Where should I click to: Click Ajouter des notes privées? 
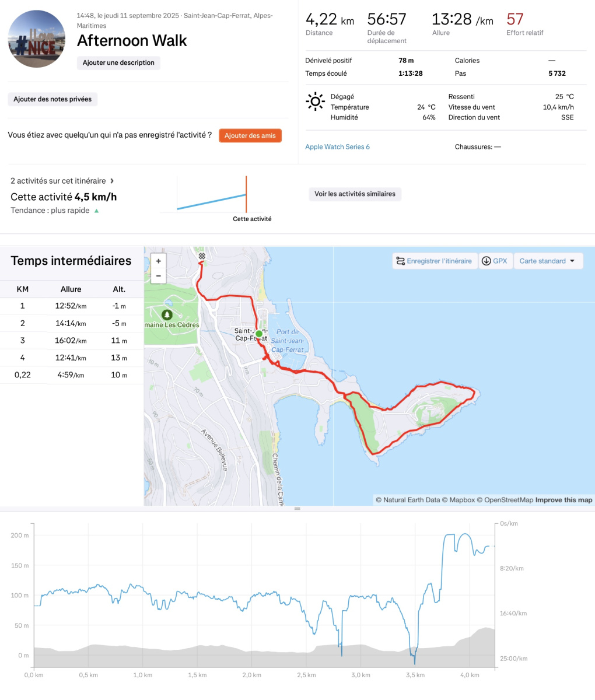point(52,99)
